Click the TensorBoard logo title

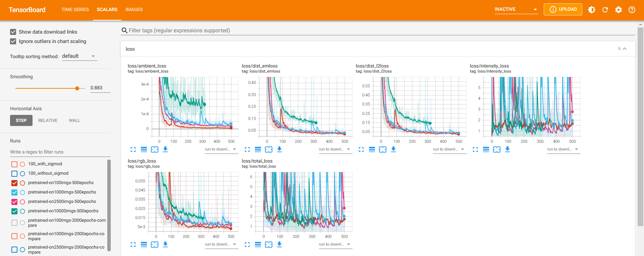(27, 10)
